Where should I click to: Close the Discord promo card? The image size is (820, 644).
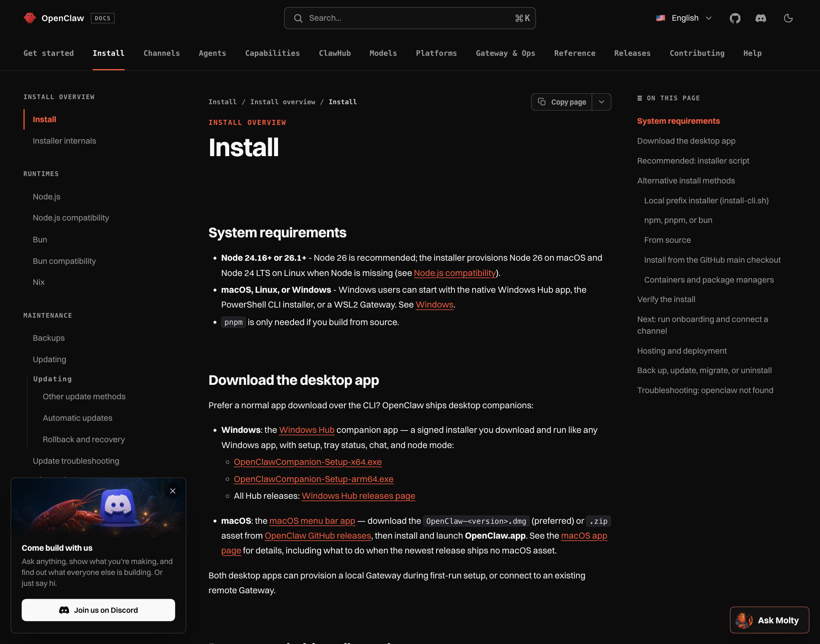(x=173, y=491)
